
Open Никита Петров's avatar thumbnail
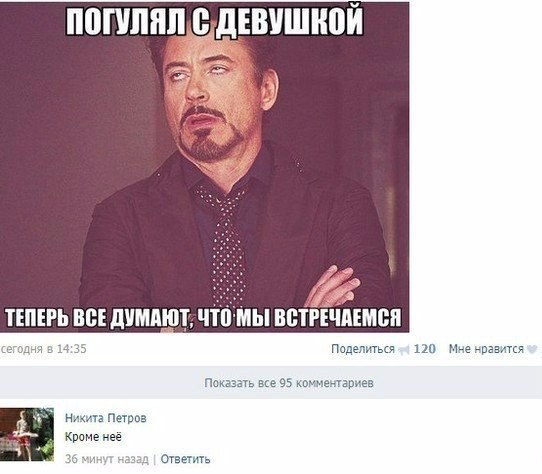(27, 434)
